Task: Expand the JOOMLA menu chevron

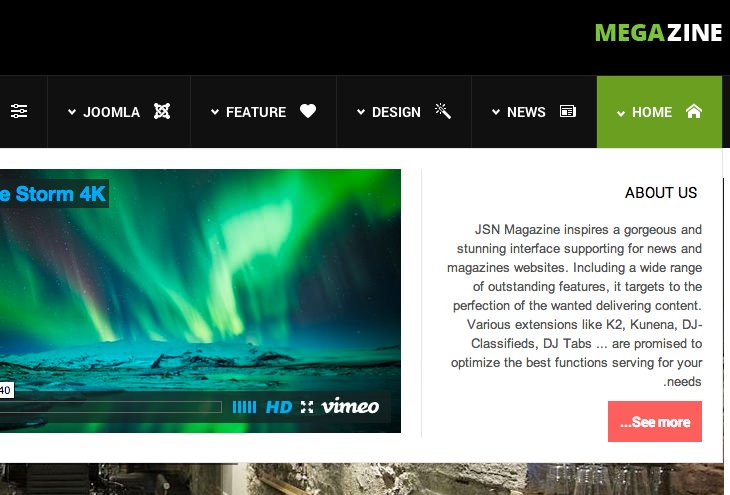Action: click(x=72, y=112)
